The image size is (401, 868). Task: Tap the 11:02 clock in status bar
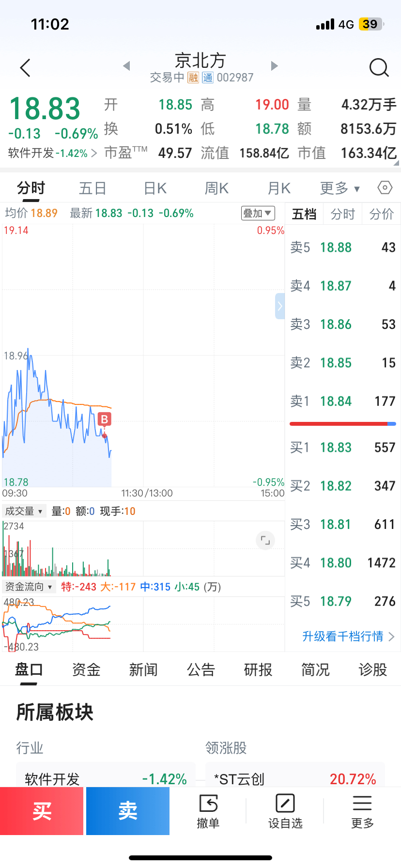pos(50,24)
